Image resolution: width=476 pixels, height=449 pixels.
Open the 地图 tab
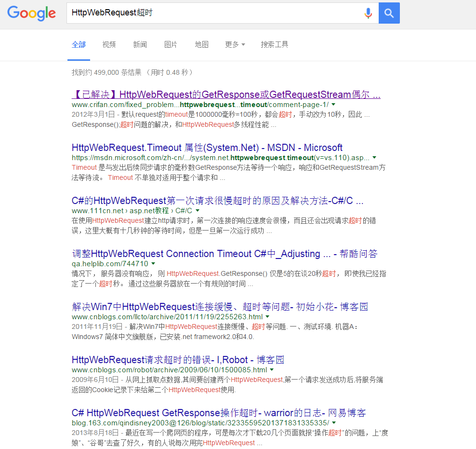(201, 45)
